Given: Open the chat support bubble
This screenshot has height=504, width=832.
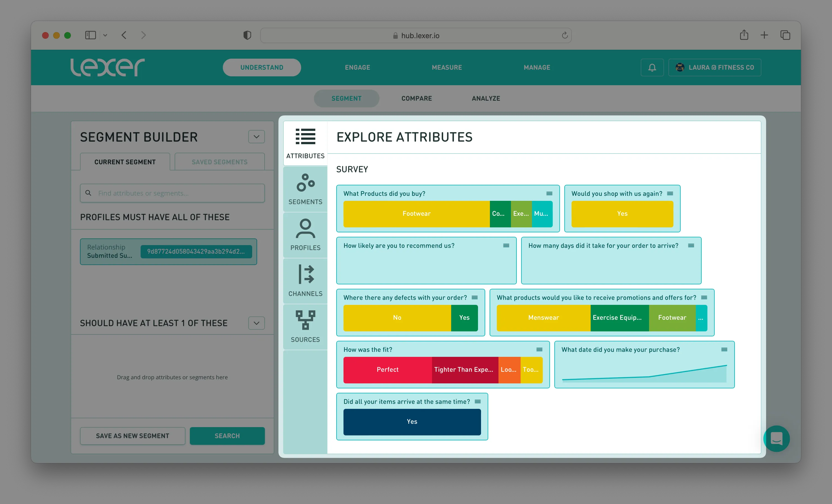Looking at the screenshot, I should coord(776,438).
